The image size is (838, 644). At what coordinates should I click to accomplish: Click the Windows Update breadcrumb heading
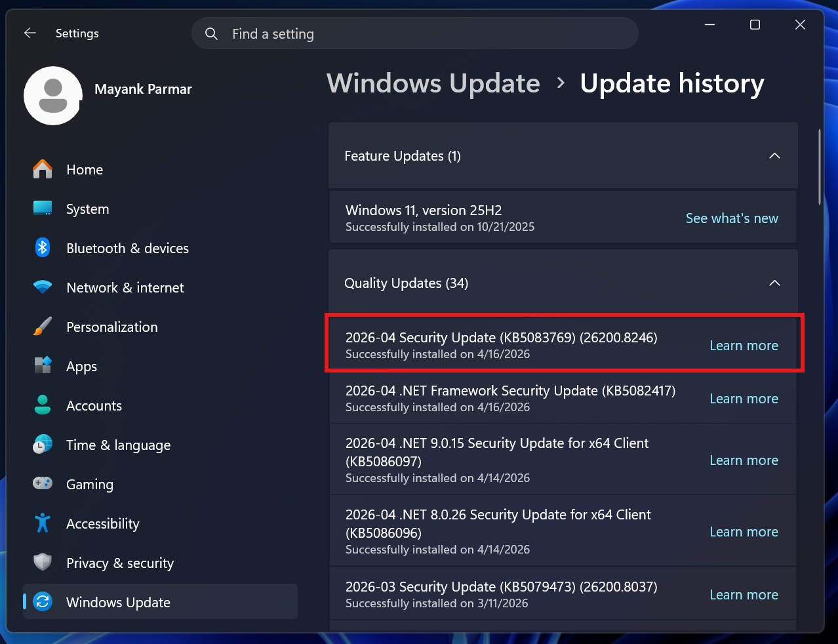(x=433, y=83)
